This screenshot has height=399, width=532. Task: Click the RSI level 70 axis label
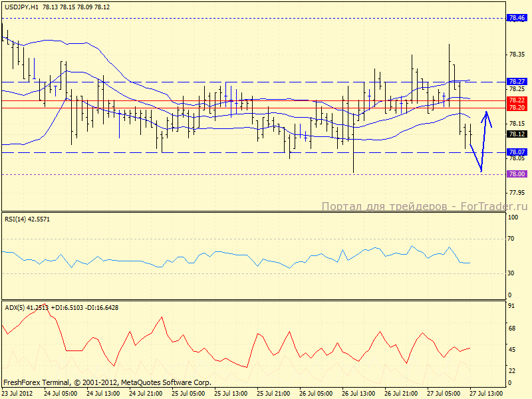[x=511, y=239]
